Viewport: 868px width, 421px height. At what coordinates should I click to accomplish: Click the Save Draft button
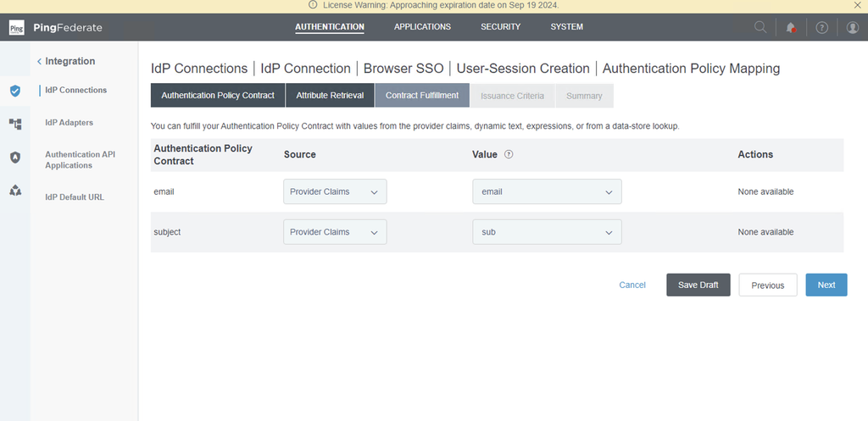pyautogui.click(x=698, y=285)
